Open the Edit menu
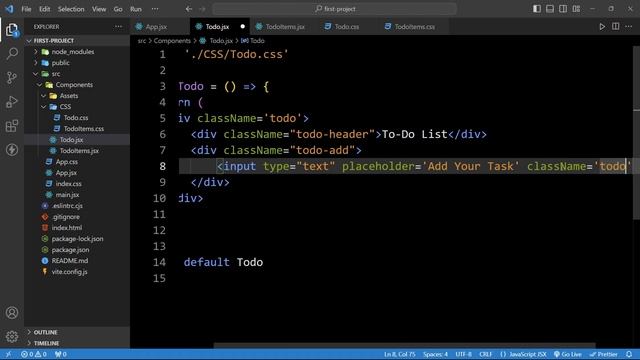This screenshot has height=360, width=640. [44, 9]
